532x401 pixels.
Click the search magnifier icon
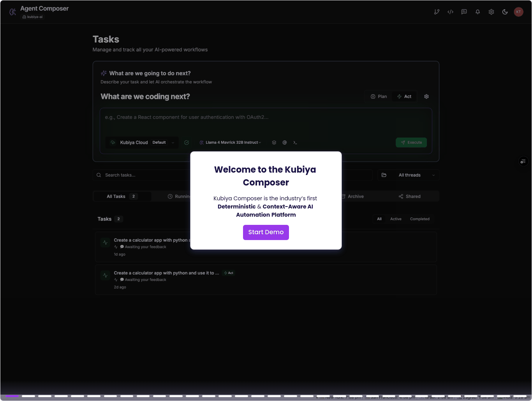click(99, 175)
